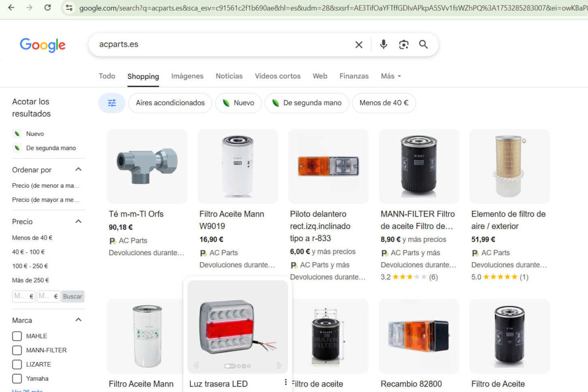This screenshot has width=588, height=392.
Task: Click the Buscar price button
Action: [73, 296]
